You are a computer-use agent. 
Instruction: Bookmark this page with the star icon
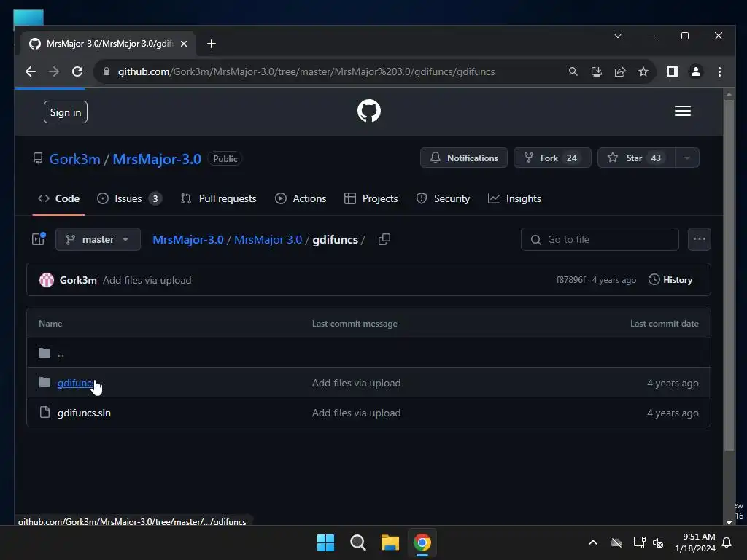643,71
